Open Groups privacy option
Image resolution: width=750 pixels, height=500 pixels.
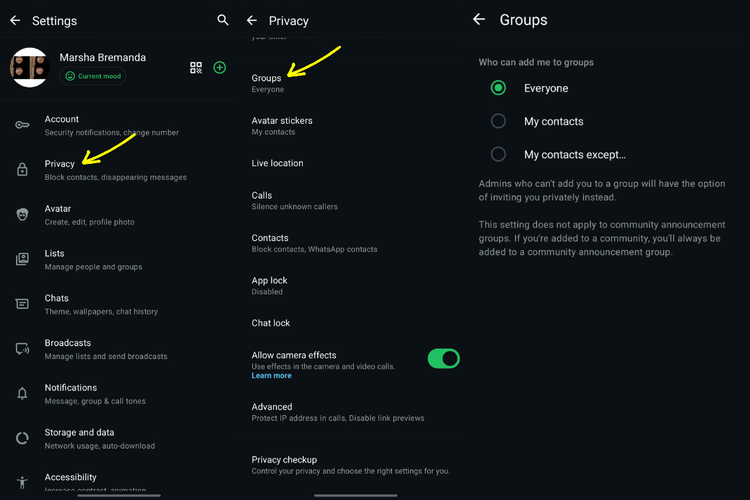(349, 83)
